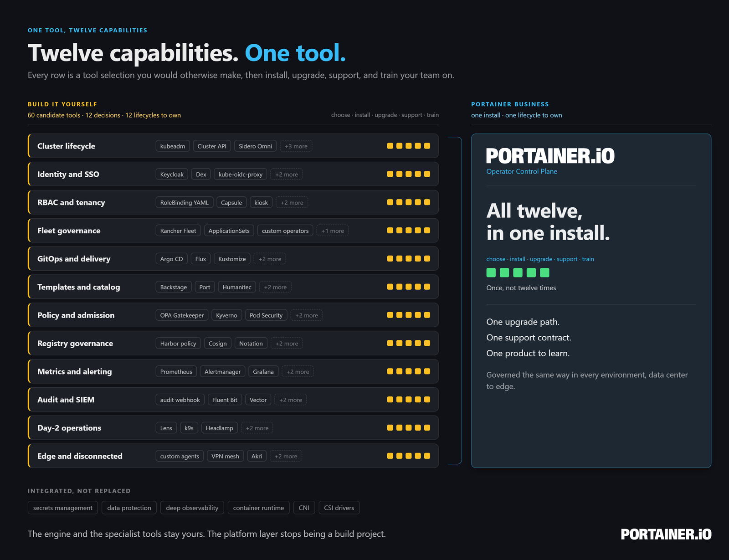This screenshot has height=560, width=729.
Task: Select the Argo CD tag
Action: coord(171,259)
